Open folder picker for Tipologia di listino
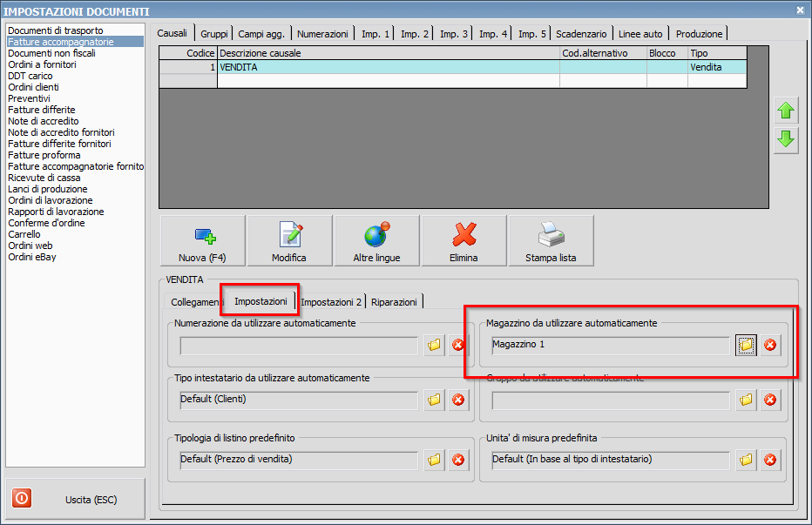This screenshot has height=525, width=812. pos(434,460)
